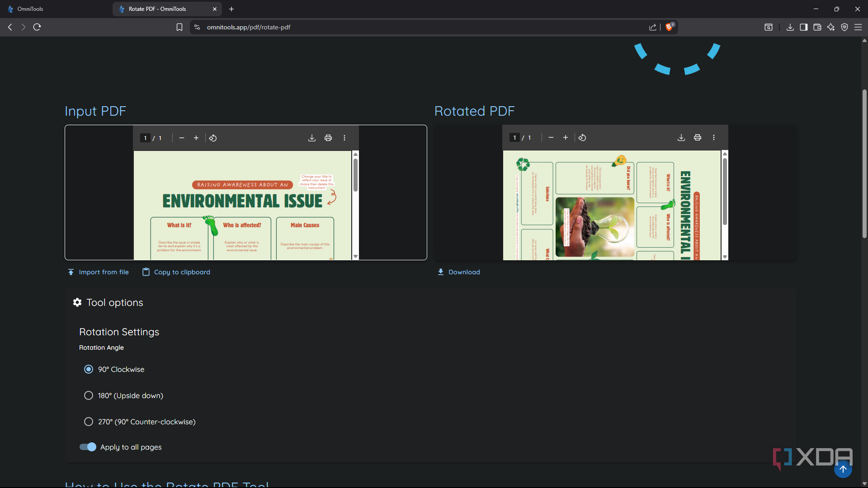Click the Tool options heading
Image resolution: width=868 pixels, height=488 pixels.
click(115, 303)
